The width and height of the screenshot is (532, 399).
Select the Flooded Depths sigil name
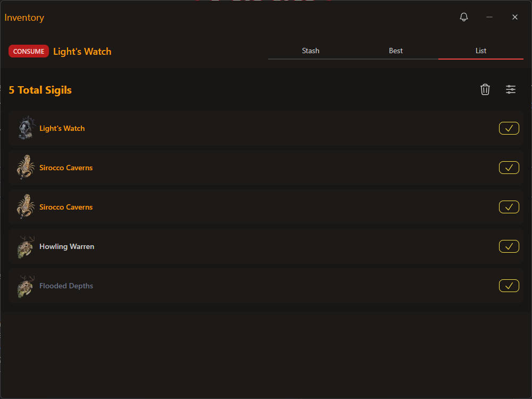[x=66, y=286]
